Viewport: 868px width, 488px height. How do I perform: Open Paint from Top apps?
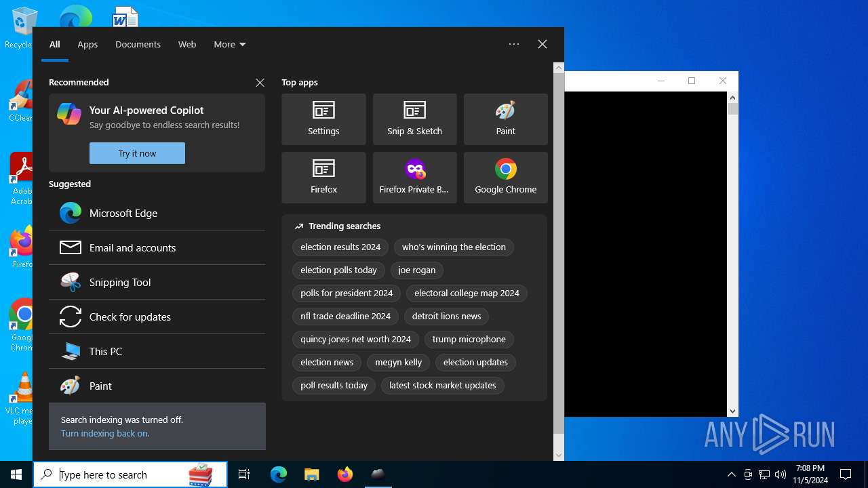point(505,119)
